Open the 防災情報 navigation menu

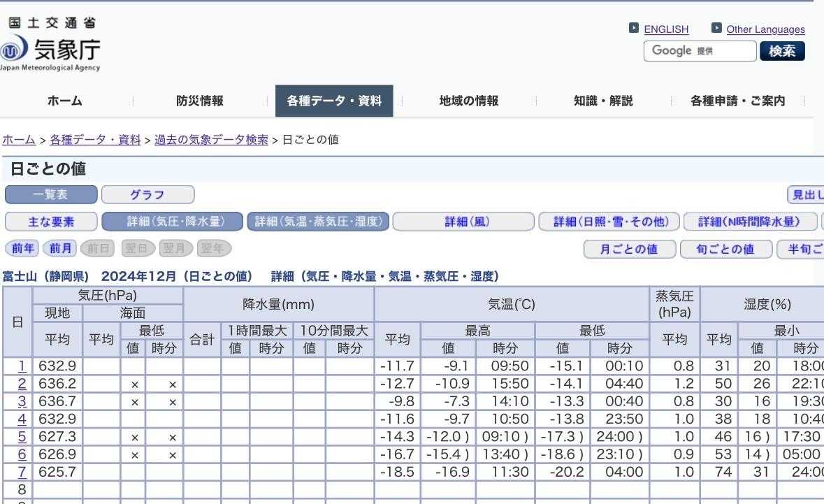point(200,101)
